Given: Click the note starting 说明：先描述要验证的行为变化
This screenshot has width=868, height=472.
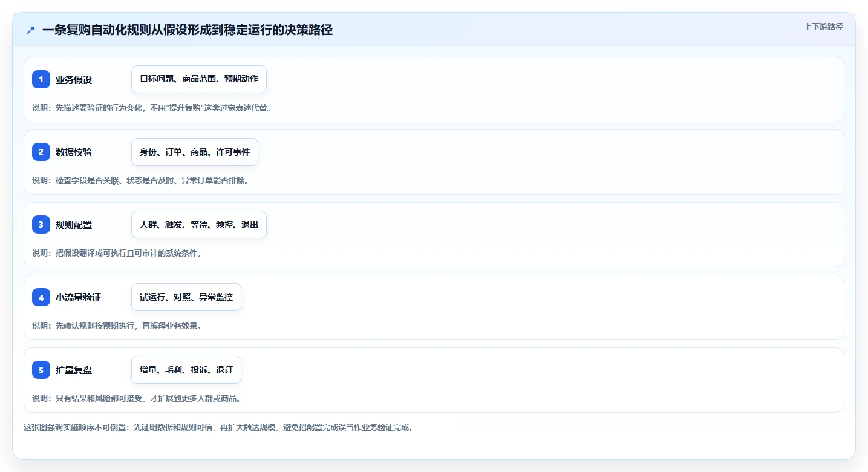Looking at the screenshot, I should [152, 108].
